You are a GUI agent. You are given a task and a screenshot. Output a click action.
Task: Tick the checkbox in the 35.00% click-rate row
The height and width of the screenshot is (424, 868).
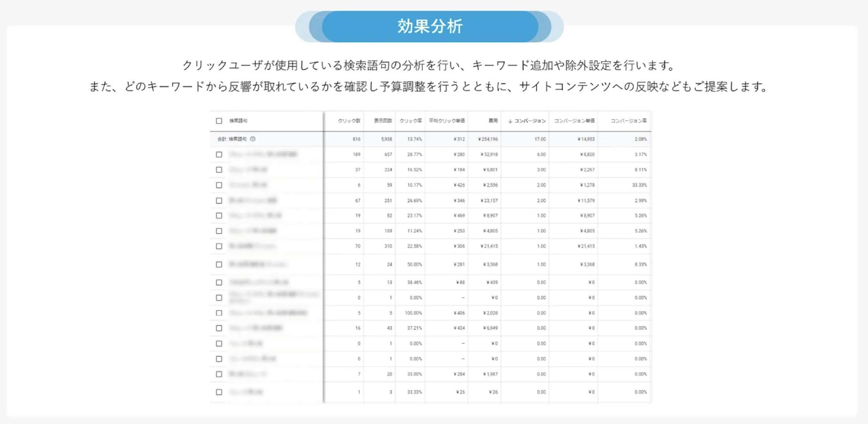[219, 374]
